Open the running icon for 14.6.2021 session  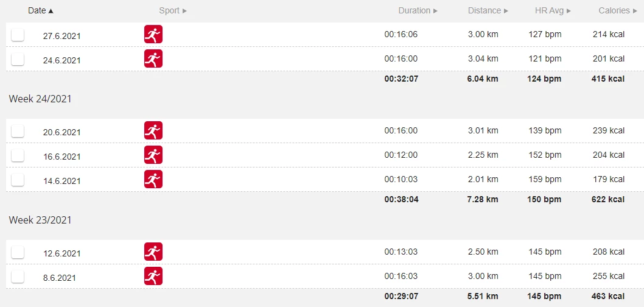coord(153,179)
